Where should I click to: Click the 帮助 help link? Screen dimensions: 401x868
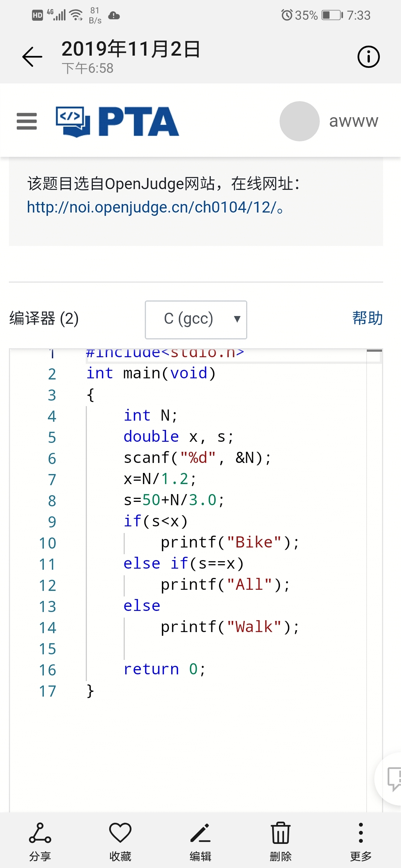click(x=367, y=318)
